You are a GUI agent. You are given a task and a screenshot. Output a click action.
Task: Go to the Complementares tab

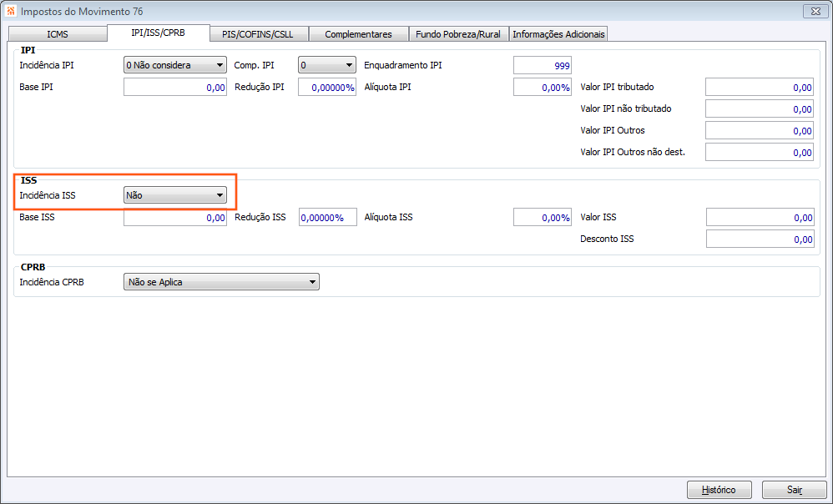click(x=359, y=34)
